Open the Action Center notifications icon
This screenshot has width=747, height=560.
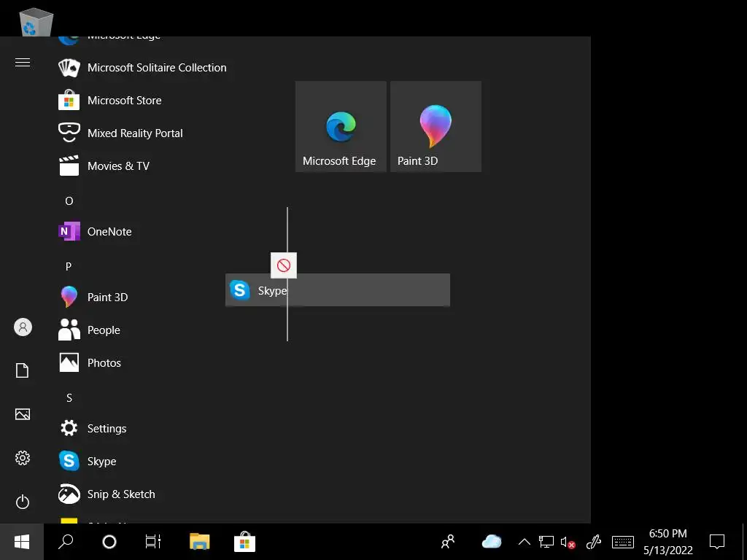click(x=717, y=542)
